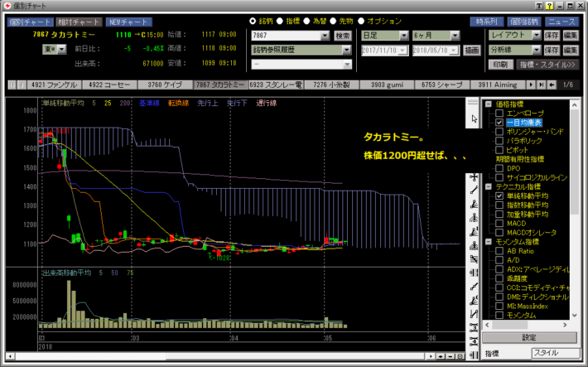Open the 日足 timeframe dropdown
Viewport: 588px width, 367px height.
[404, 36]
